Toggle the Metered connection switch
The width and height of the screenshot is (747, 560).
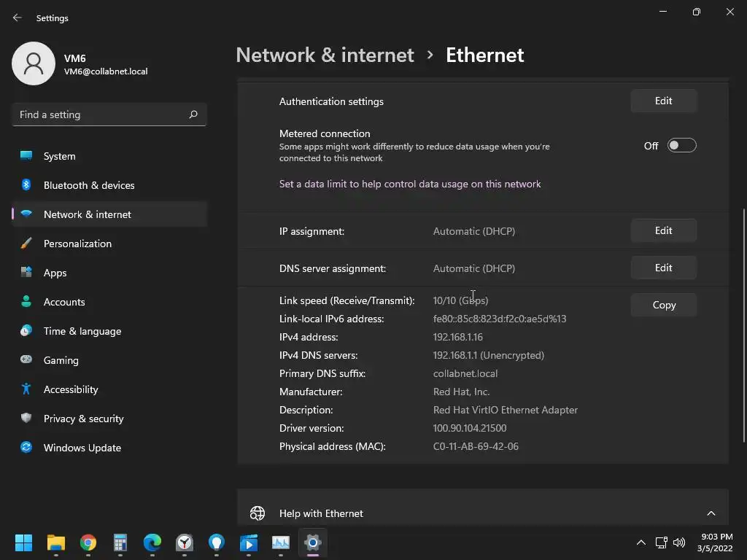[681, 146]
